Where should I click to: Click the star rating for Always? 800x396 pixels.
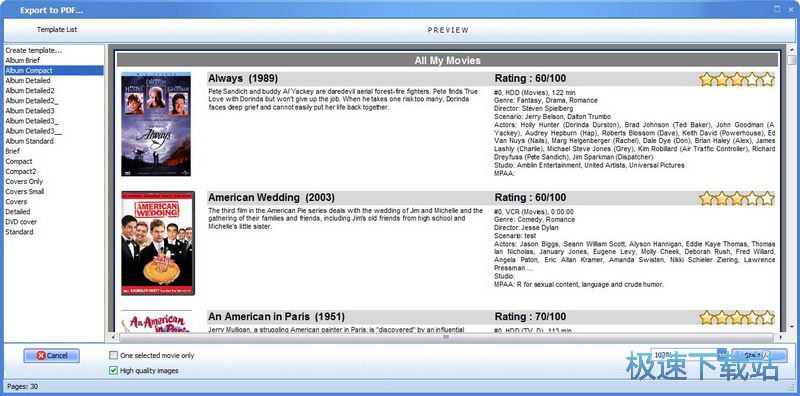point(737,79)
